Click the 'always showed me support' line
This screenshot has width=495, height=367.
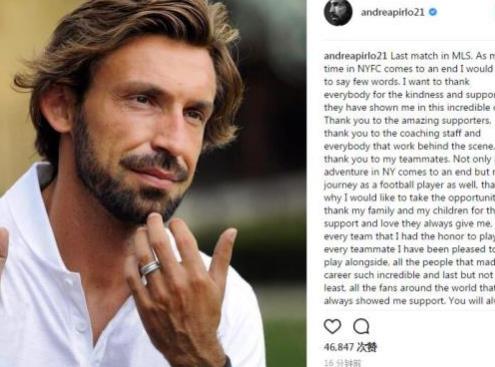coord(385,301)
